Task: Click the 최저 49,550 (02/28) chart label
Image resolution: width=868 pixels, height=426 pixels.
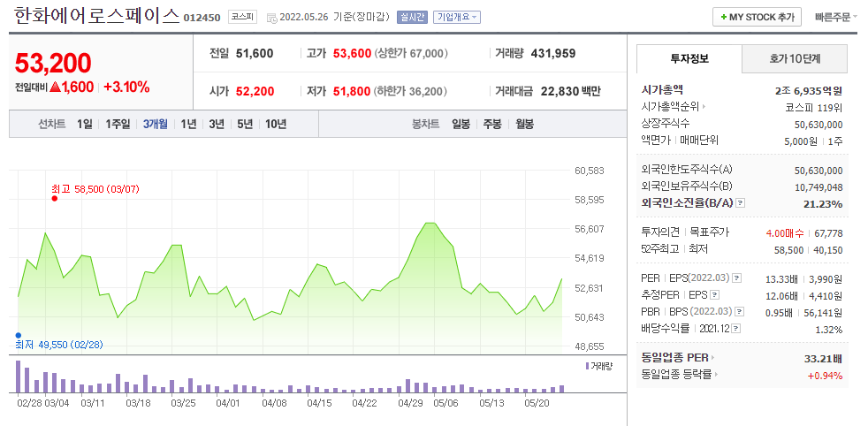Action: [x=58, y=345]
